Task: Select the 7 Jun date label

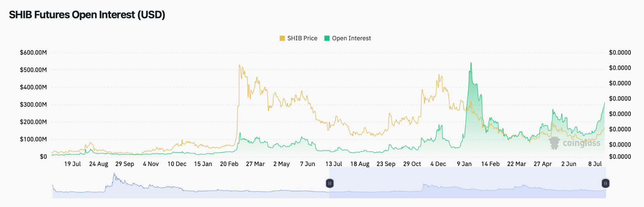Action: pyautogui.click(x=308, y=164)
